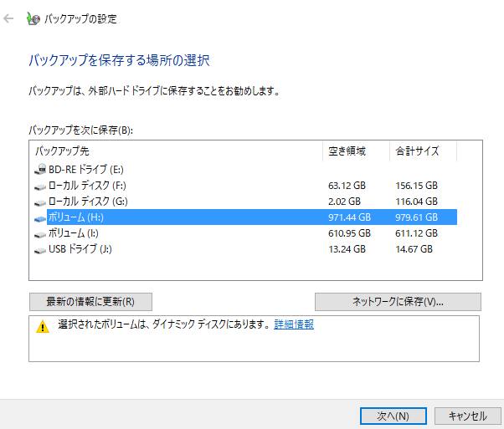Click the Volume (H:) drive icon
Viewport: 504px width, 429px height.
coord(41,217)
